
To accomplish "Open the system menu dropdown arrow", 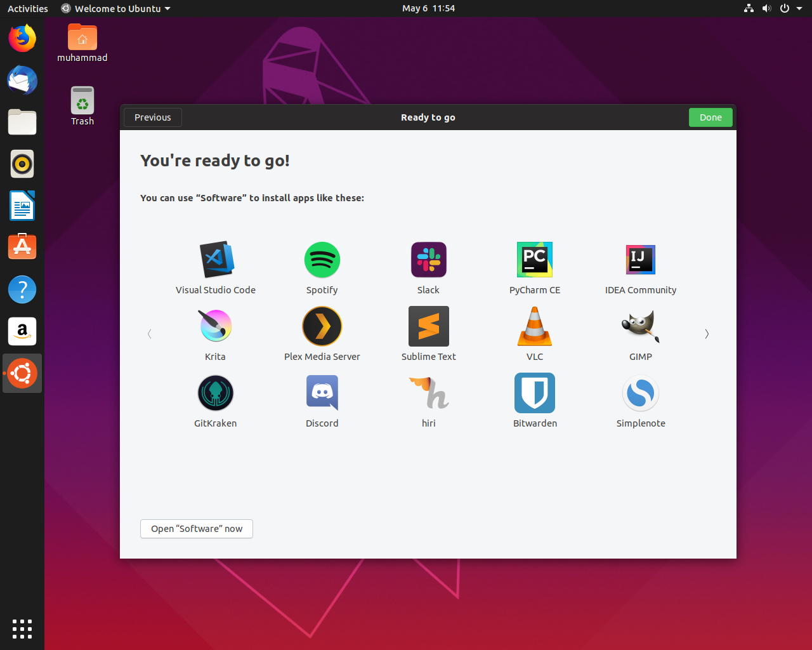I will tap(799, 8).
